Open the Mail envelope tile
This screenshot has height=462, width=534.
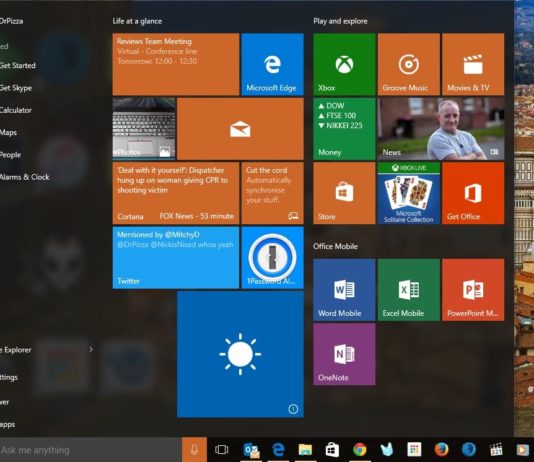[x=240, y=129]
